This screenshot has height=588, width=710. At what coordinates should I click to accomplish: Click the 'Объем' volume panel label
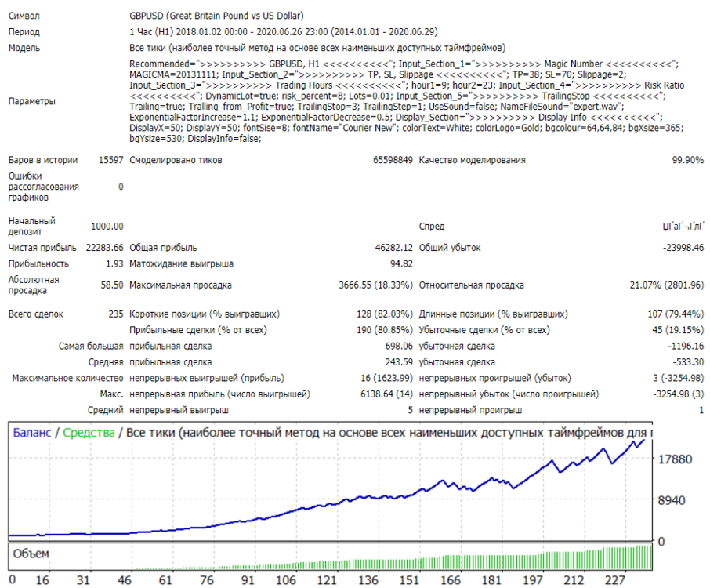pos(31,554)
